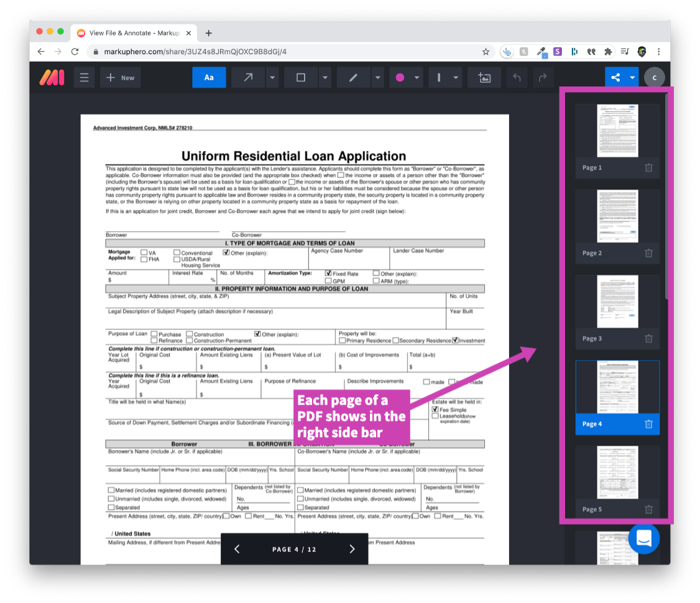Select the Pen tool
This screenshot has height=603, width=700.
coord(353,78)
